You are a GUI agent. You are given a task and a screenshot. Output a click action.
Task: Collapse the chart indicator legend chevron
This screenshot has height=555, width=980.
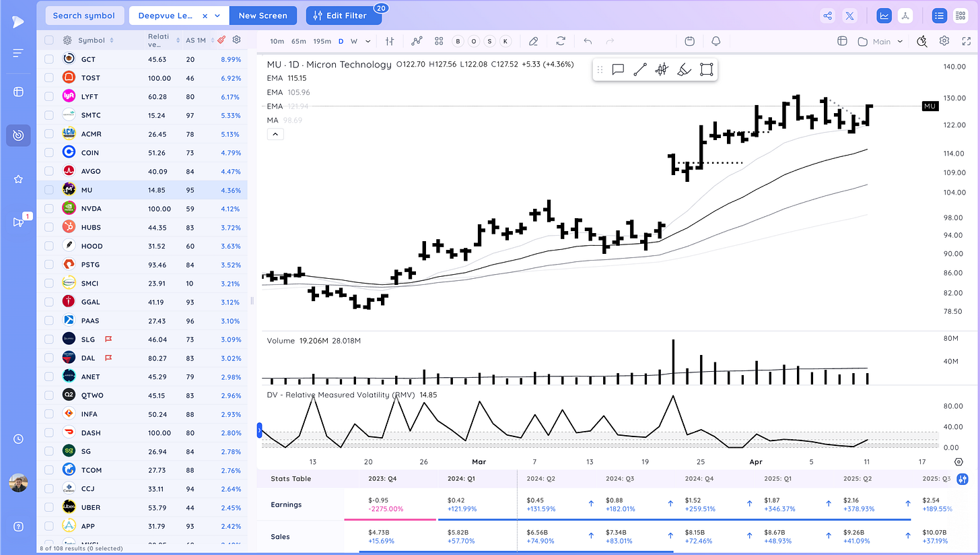pyautogui.click(x=275, y=134)
